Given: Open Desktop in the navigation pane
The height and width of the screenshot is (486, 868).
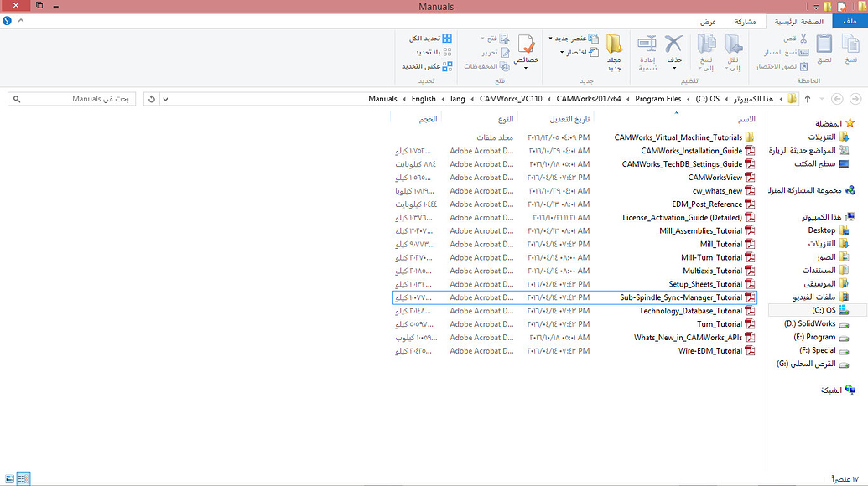Looking at the screenshot, I should [x=828, y=230].
